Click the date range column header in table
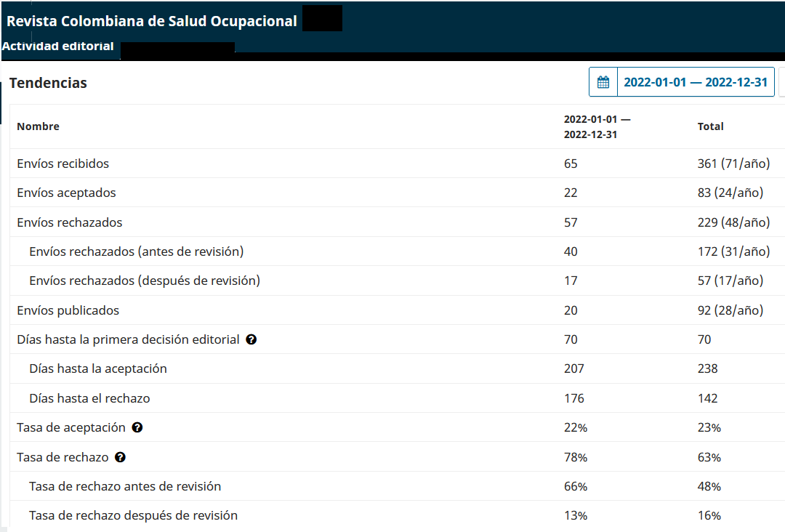Image resolution: width=785 pixels, height=532 pixels. 597,126
